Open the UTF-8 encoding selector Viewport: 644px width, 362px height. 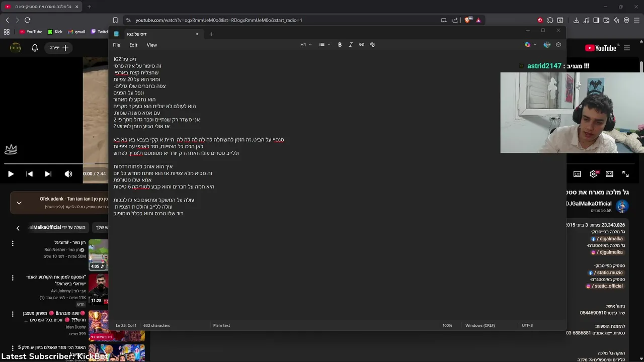(527, 325)
